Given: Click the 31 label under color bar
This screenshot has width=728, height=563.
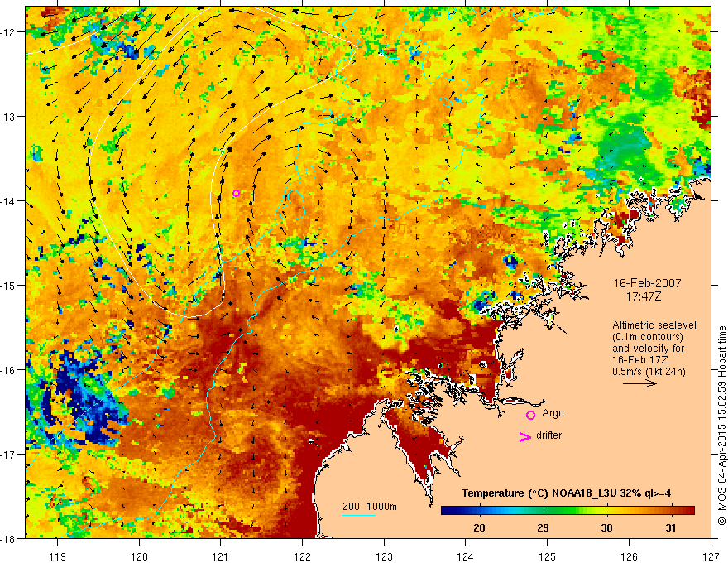Looking at the screenshot, I should [x=670, y=527].
